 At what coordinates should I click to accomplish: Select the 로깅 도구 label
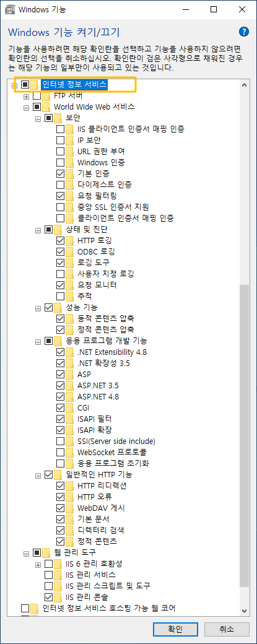click(93, 263)
